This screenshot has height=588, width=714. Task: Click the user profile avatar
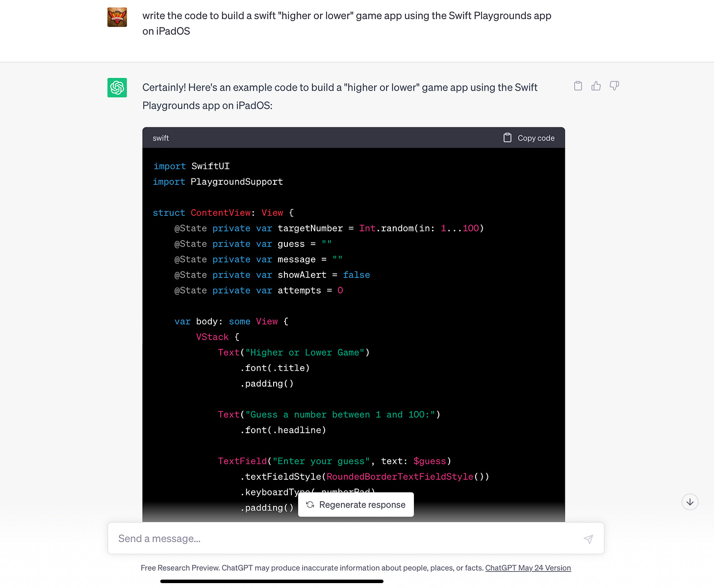[x=117, y=17]
